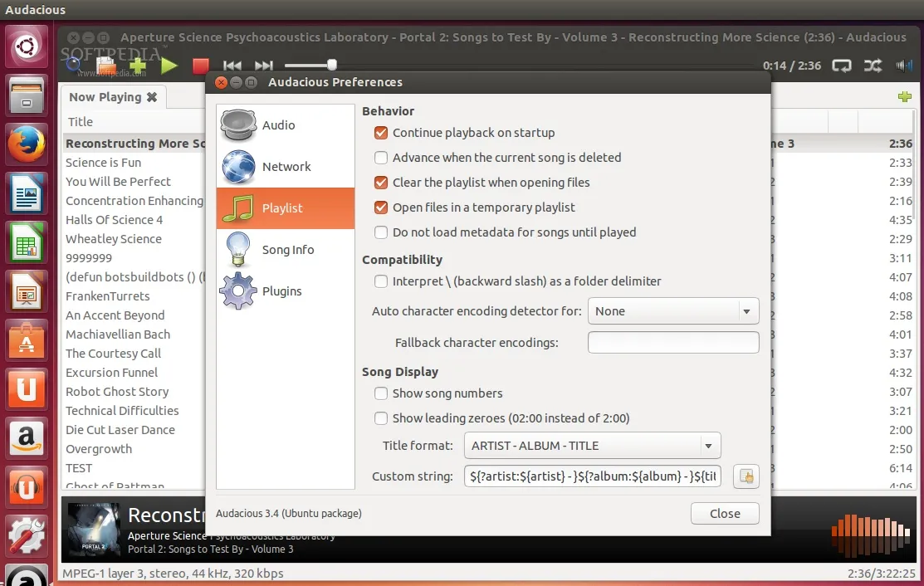
Task: Enable Advance when the current song is deleted
Action: (x=381, y=158)
